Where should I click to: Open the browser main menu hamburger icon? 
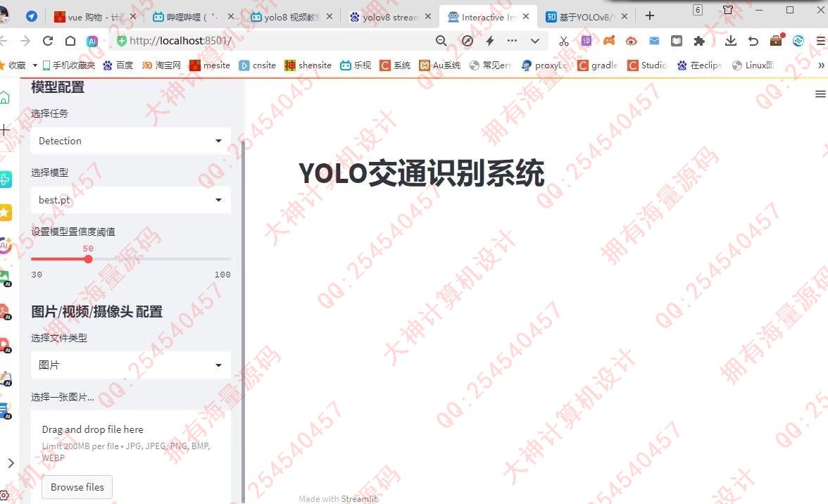tap(821, 41)
